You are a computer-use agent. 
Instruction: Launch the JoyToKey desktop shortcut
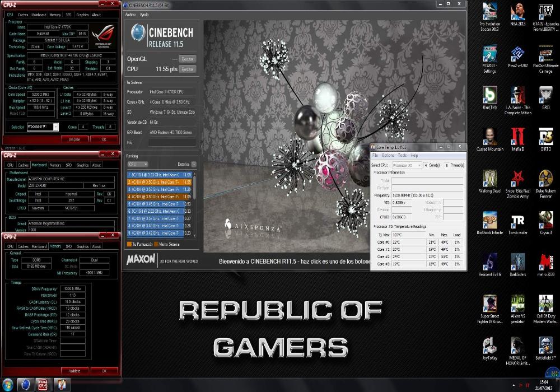pyautogui.click(x=489, y=348)
